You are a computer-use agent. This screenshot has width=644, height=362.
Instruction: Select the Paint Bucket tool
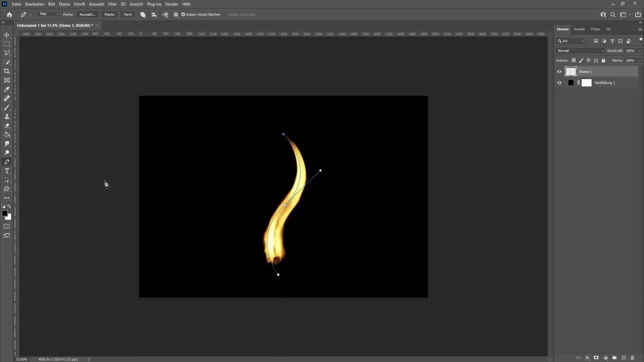pyautogui.click(x=7, y=135)
